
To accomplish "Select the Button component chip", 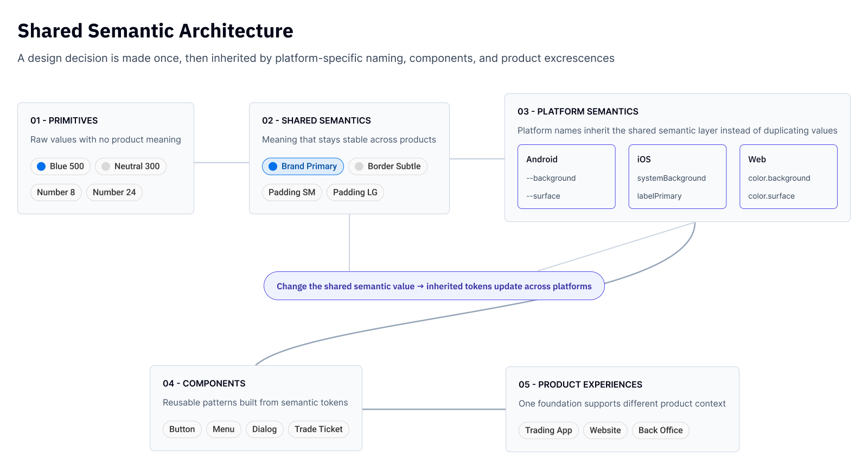I will coord(182,429).
